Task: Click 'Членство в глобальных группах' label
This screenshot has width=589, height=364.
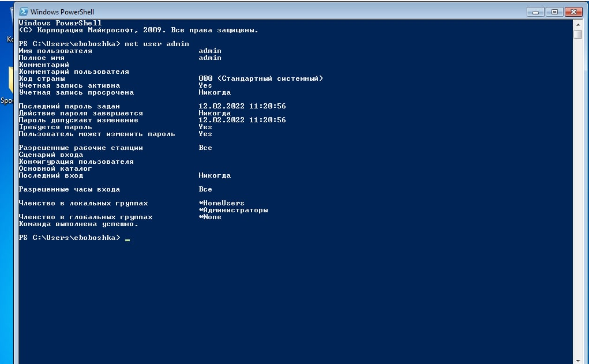Action: pyautogui.click(x=85, y=217)
